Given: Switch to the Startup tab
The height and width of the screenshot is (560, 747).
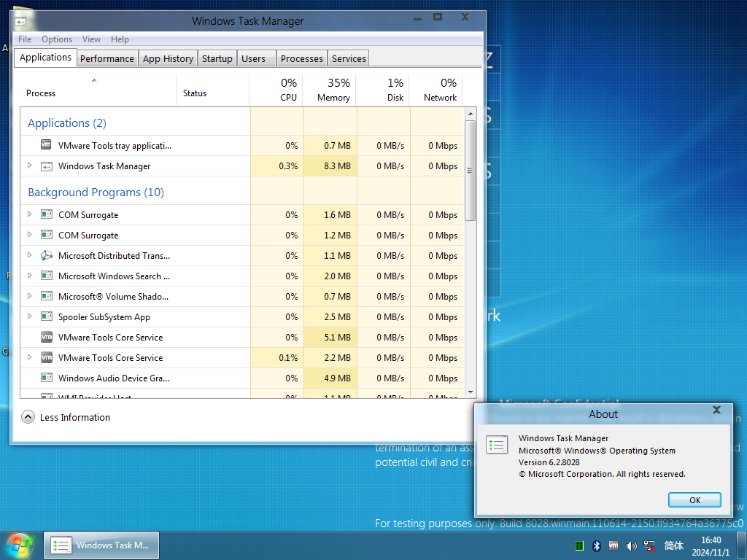Looking at the screenshot, I should pos(217,58).
